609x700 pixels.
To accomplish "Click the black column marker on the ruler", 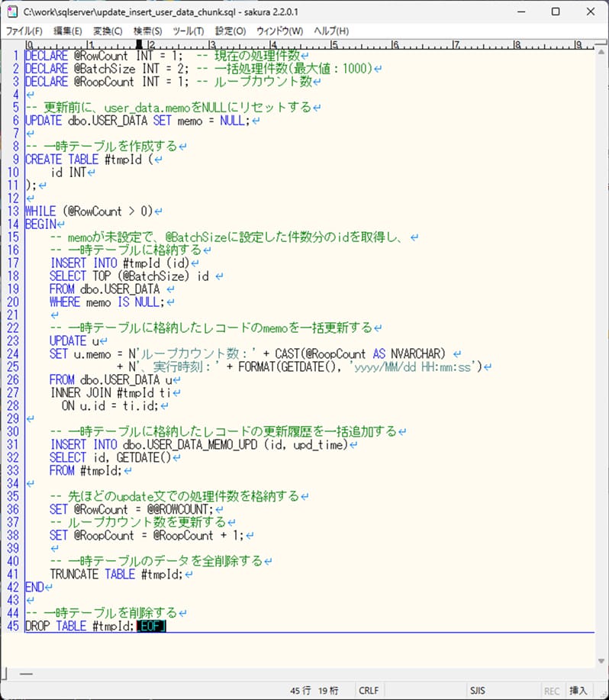I will [x=139, y=45].
